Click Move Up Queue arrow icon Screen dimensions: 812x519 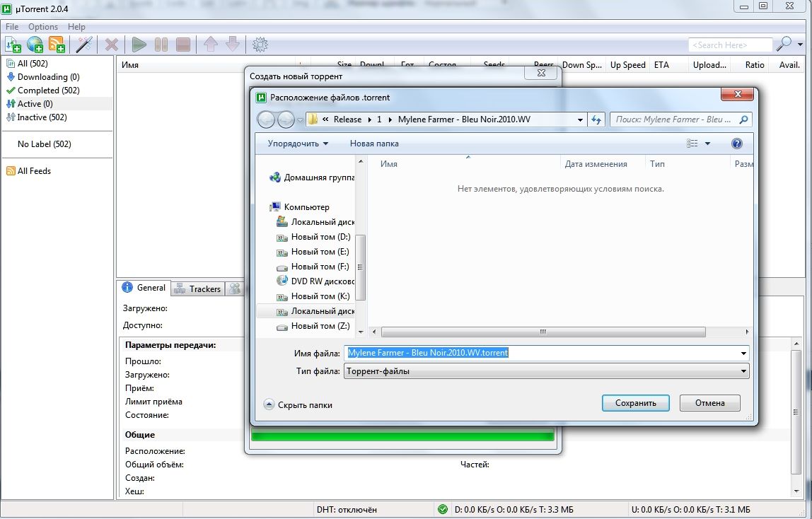pos(210,45)
